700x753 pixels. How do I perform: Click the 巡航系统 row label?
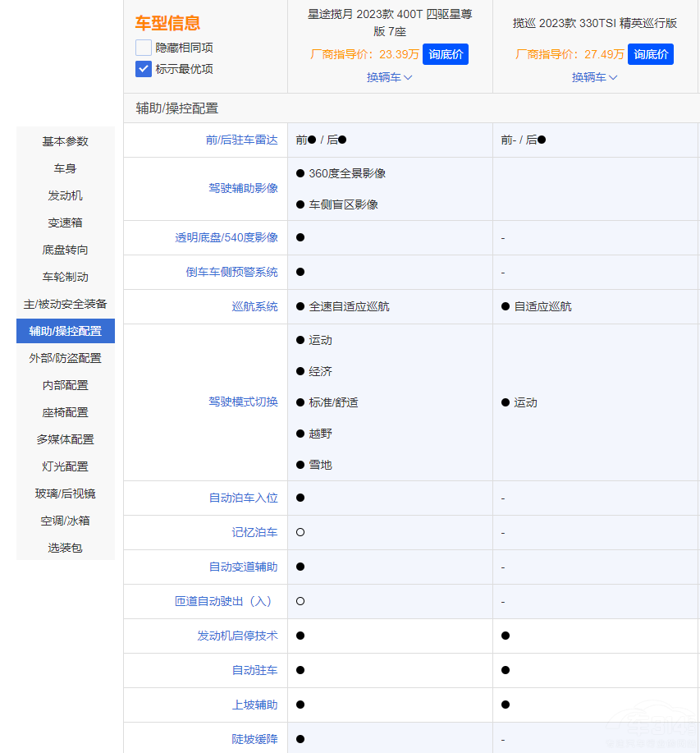[x=254, y=306]
